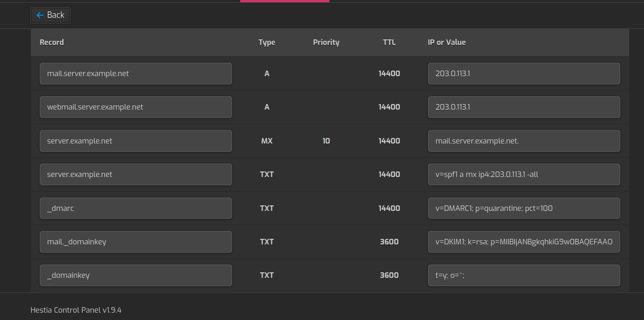Focus the v=spf1 value field
Viewport: 644px width, 320px height.
click(x=523, y=174)
